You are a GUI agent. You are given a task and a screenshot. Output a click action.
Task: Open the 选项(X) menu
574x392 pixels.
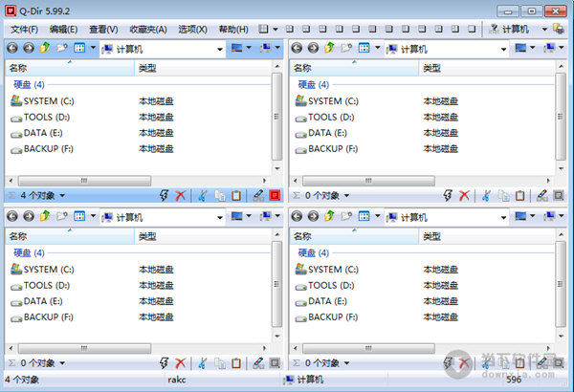(x=192, y=30)
